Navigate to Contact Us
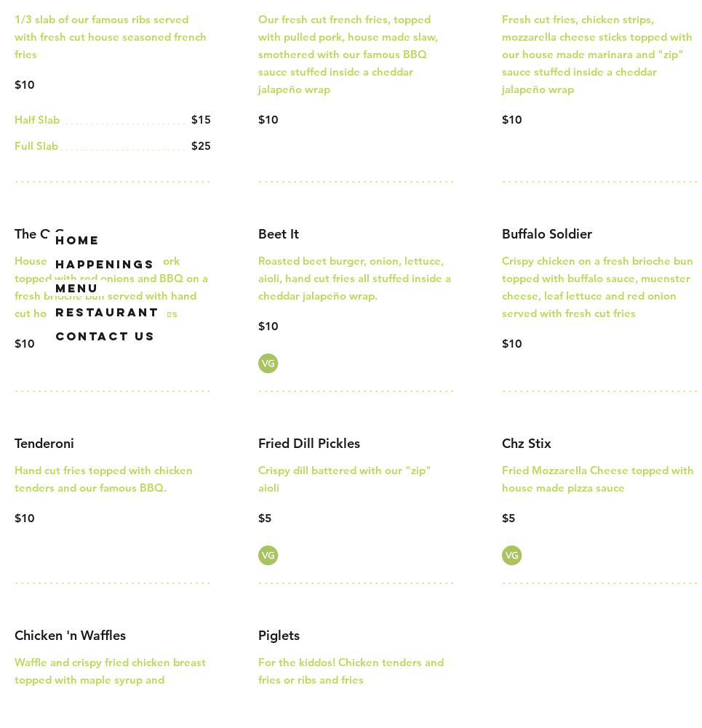Image resolution: width=702 pixels, height=728 pixels. tap(105, 336)
